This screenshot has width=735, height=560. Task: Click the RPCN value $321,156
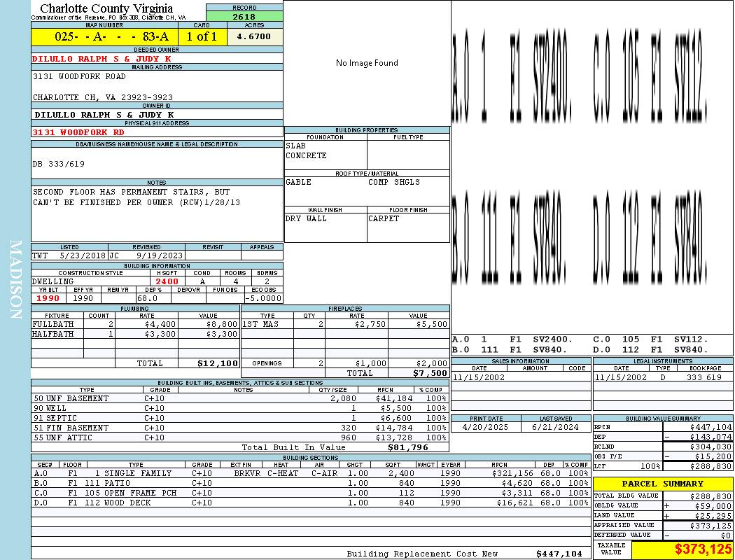[x=512, y=473]
